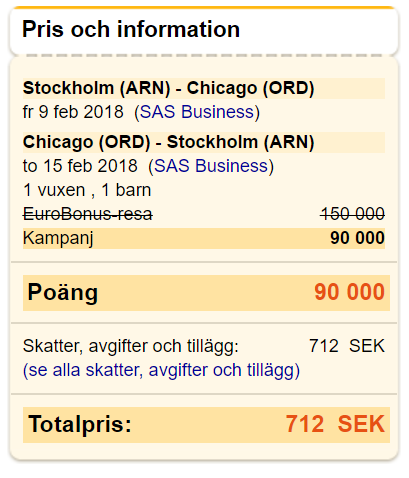This screenshot has height=478, width=409.
Task: Click the struck-through 150 000 points value
Action: (353, 214)
